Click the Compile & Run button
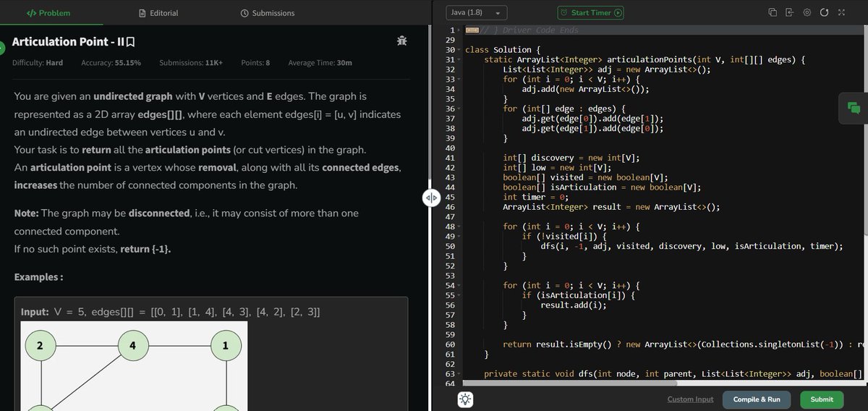The image size is (868, 411). (x=757, y=399)
